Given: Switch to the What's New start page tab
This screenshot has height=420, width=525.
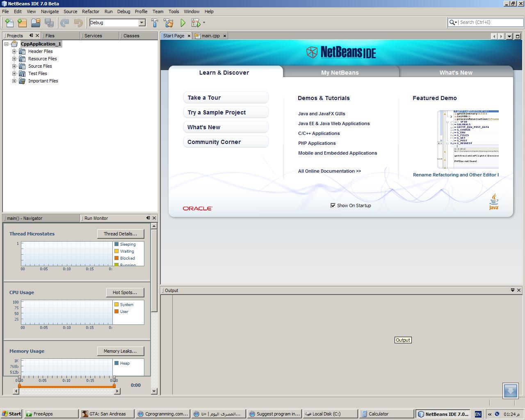Looking at the screenshot, I should 456,73.
